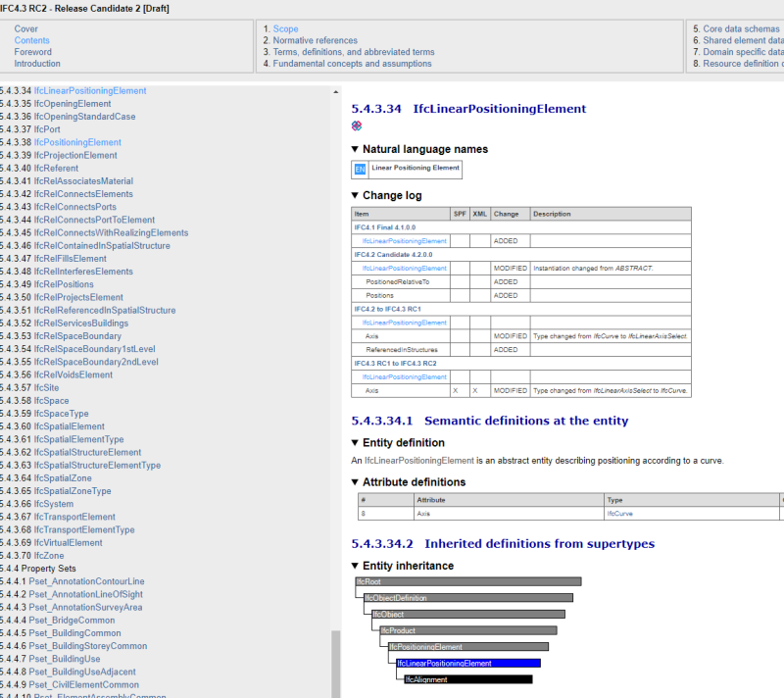Collapse the Change log section
784x698 pixels.
tap(354, 195)
